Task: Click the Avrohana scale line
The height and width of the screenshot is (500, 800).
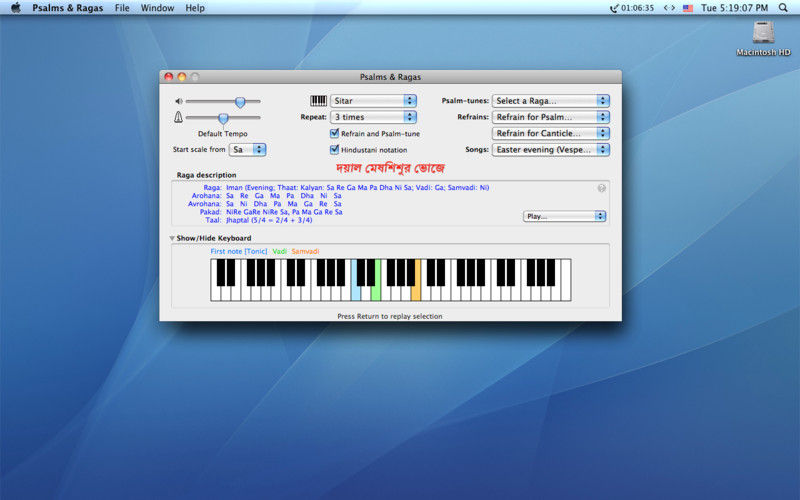Action: tap(284, 204)
